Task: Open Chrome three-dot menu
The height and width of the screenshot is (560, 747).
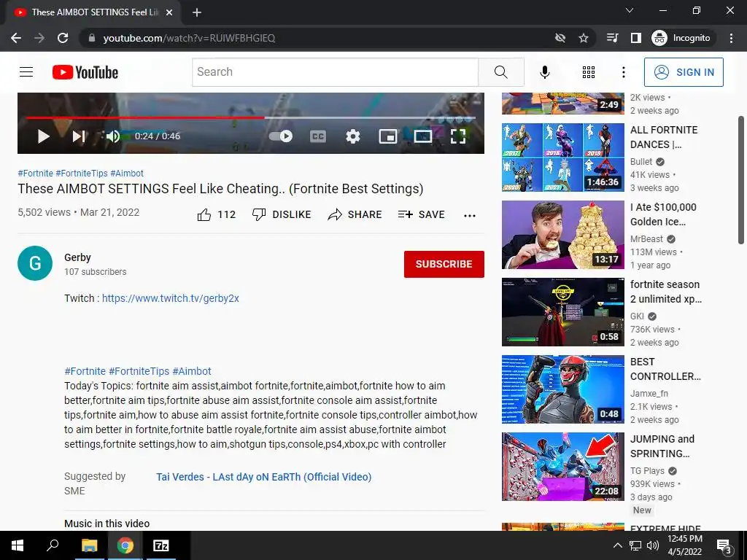Action: click(731, 38)
